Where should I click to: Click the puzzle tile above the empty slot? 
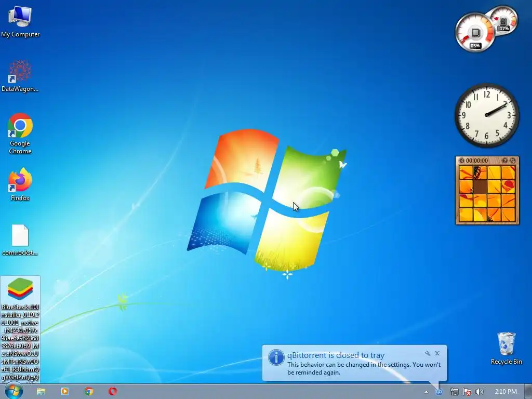[480, 172]
